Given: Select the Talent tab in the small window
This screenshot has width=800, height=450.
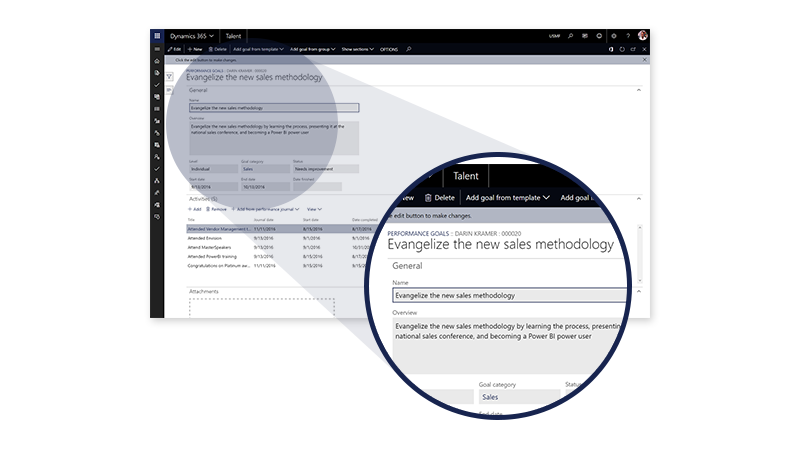Looking at the screenshot, I should click(x=233, y=36).
